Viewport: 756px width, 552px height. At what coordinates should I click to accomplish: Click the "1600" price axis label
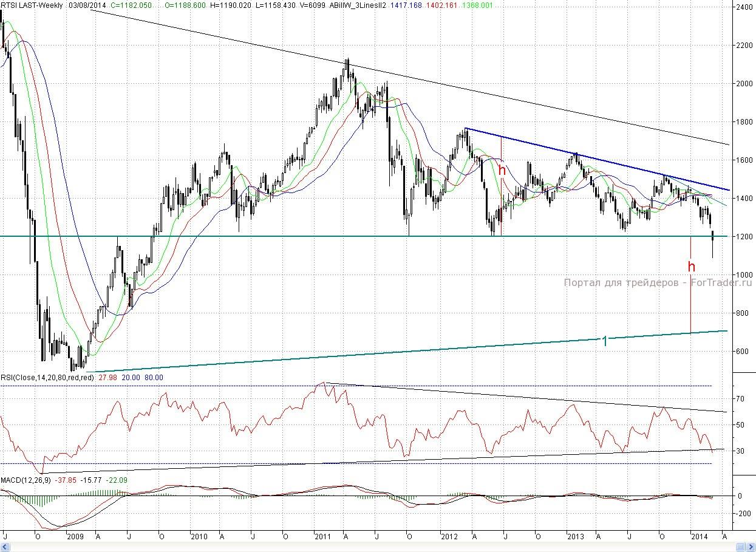[x=743, y=160]
